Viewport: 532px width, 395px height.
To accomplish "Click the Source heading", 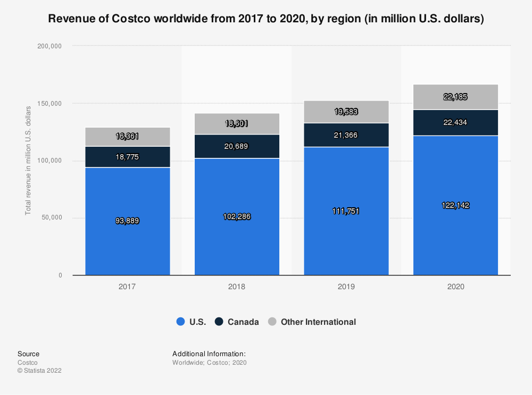I will coord(29,354).
